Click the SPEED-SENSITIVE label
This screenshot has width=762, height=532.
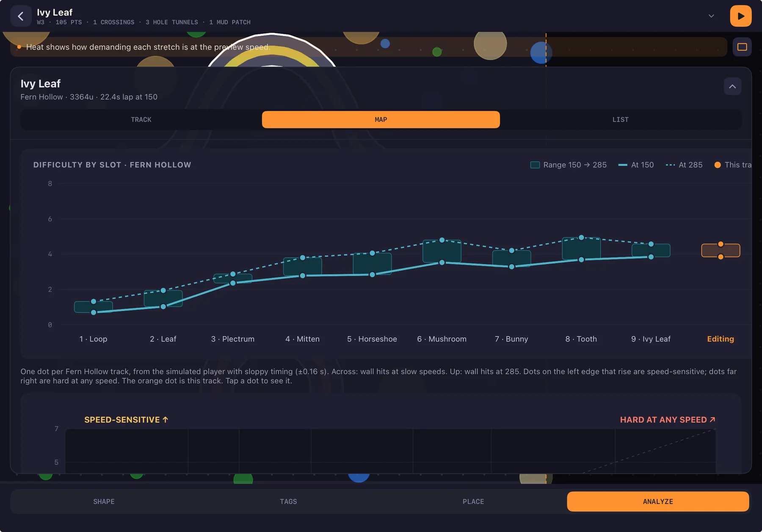coord(126,420)
